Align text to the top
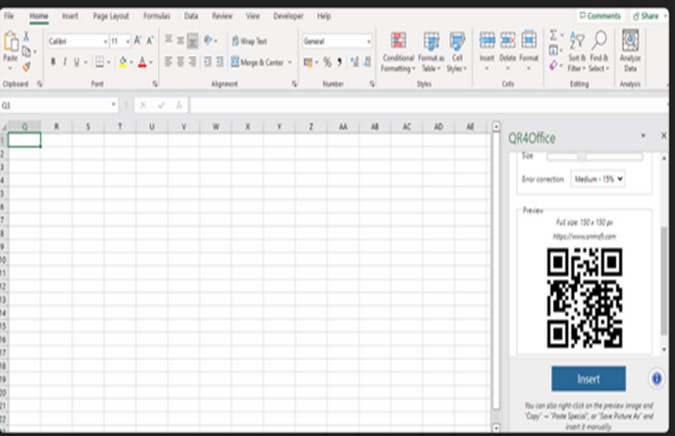 (x=168, y=40)
